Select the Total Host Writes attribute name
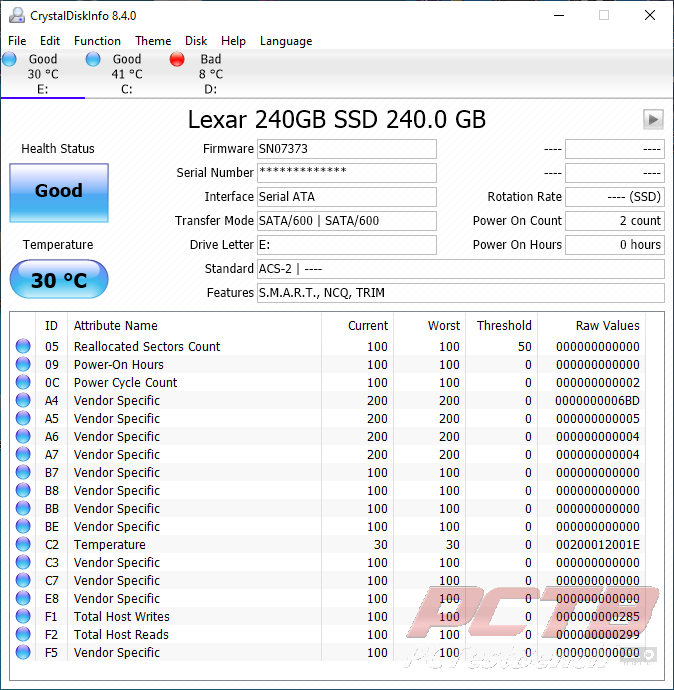674x690 pixels. pos(121,617)
